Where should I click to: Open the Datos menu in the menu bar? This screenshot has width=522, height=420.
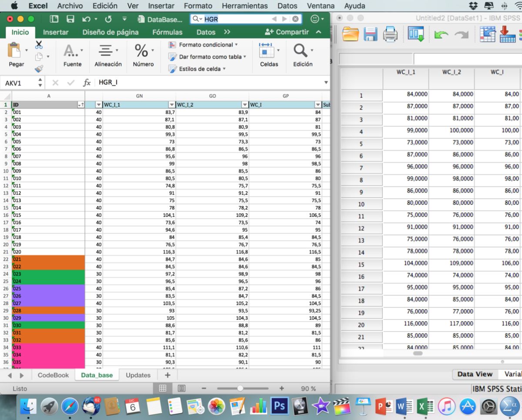(x=287, y=6)
